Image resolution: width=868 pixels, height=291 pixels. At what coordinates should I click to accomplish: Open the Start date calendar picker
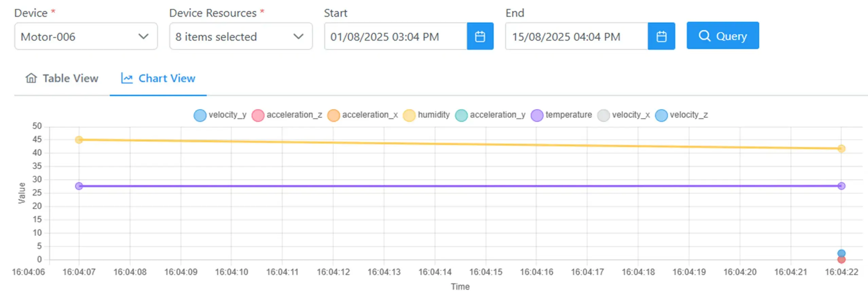(480, 36)
